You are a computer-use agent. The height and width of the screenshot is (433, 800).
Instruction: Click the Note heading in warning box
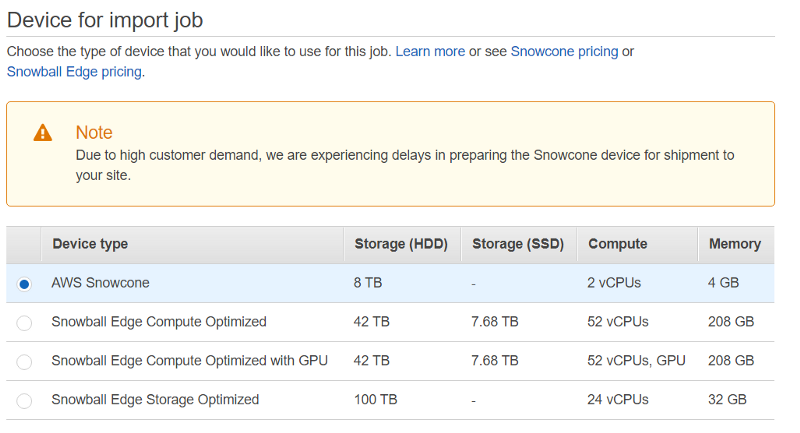[x=94, y=133]
